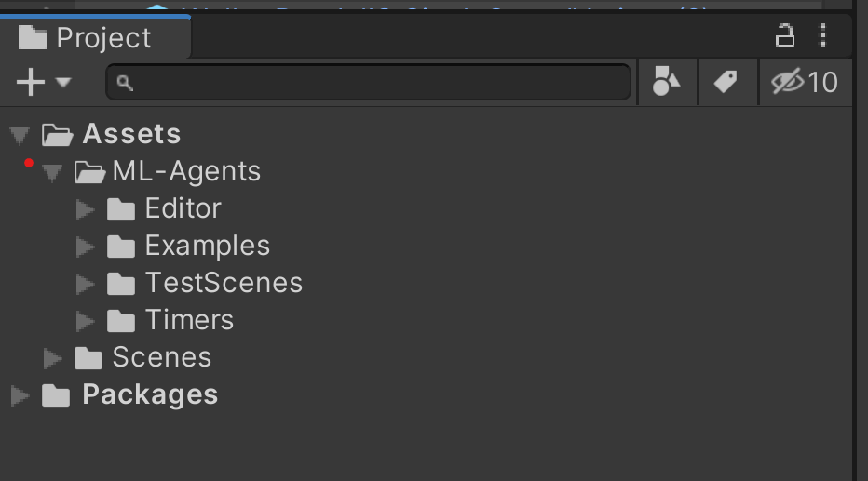Expand the Editor folder arrow

click(x=85, y=209)
